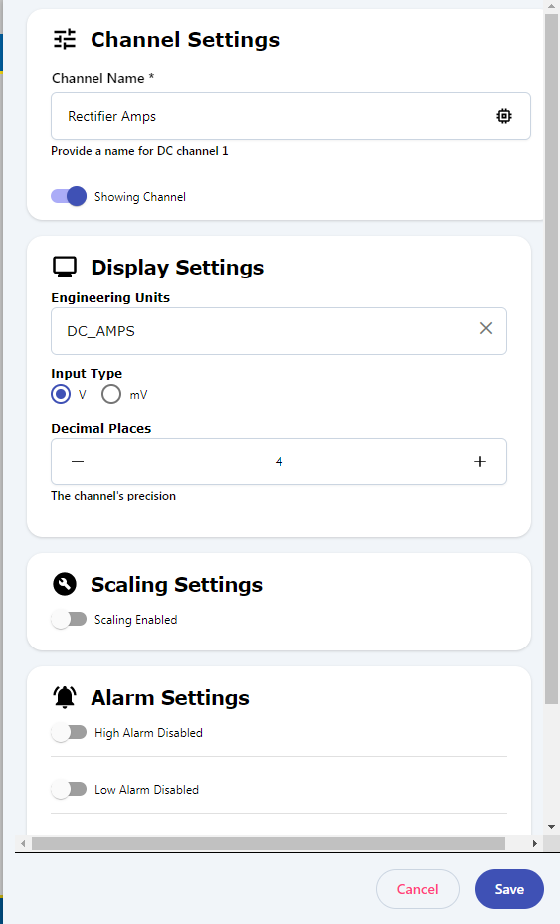Click the horizontal scrollbar right arrow

pos(535,843)
